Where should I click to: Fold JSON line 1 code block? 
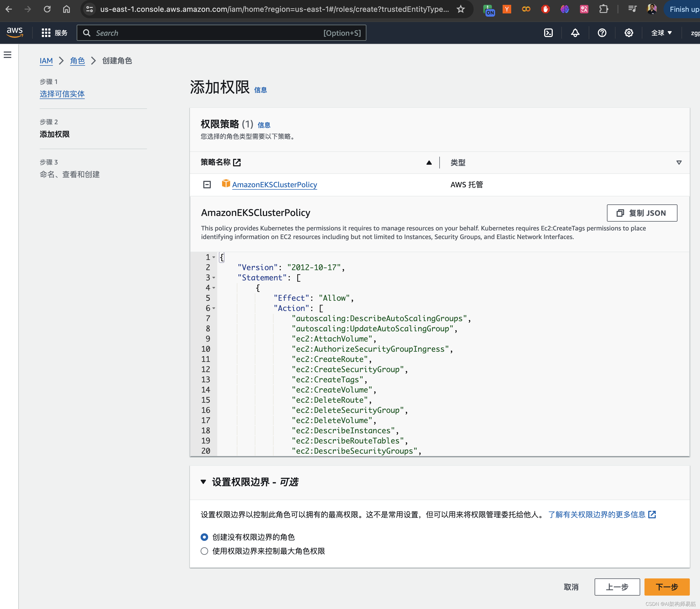pyautogui.click(x=214, y=258)
